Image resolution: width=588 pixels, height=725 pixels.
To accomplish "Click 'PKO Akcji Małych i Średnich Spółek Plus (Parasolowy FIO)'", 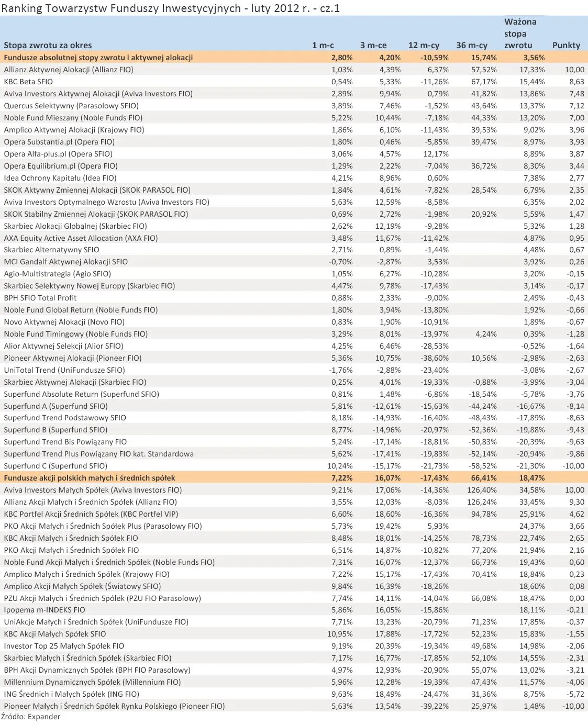I will [x=103, y=526].
